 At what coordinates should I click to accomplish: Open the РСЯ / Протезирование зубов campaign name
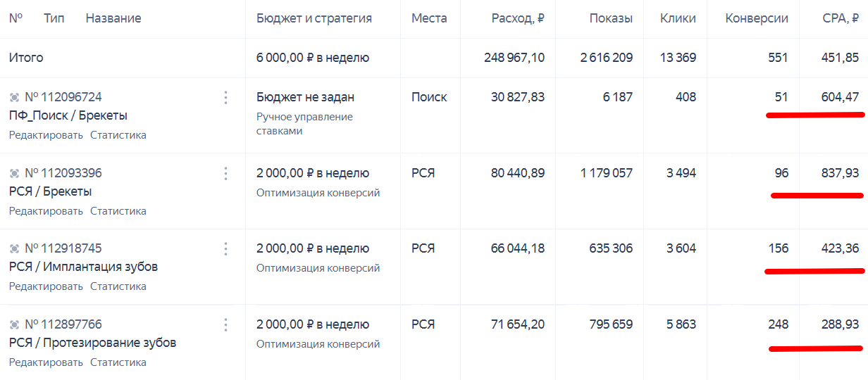(x=92, y=343)
